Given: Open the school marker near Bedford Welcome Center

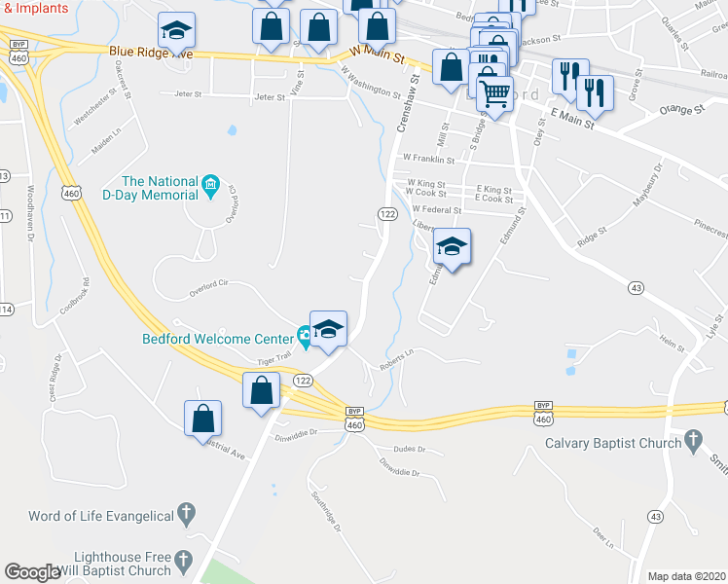Looking at the screenshot, I should click(x=328, y=331).
